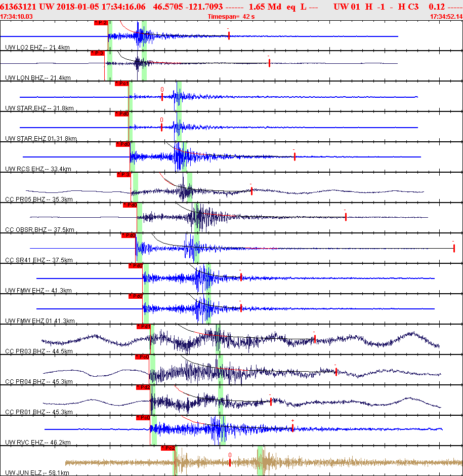The image size is (463, 476).
Task: Click the red coda marker on the RVC trace
Action: pyautogui.click(x=292, y=428)
